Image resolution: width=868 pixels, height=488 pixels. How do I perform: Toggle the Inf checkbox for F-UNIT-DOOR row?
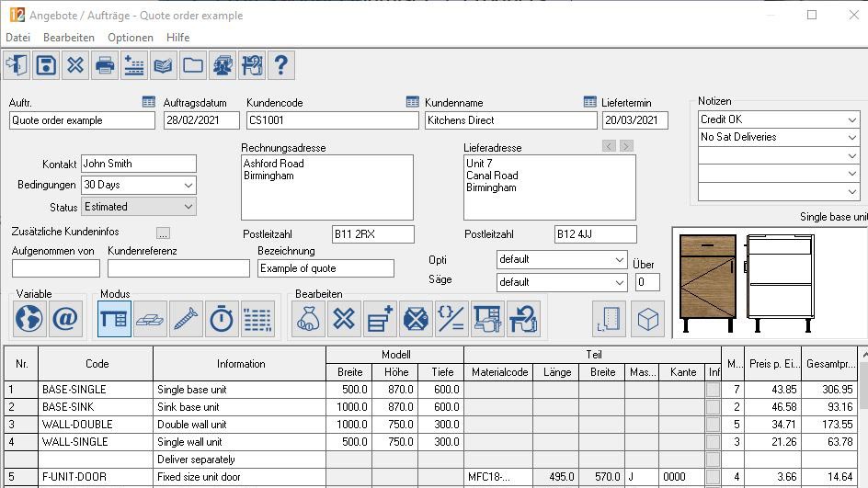pos(714,477)
